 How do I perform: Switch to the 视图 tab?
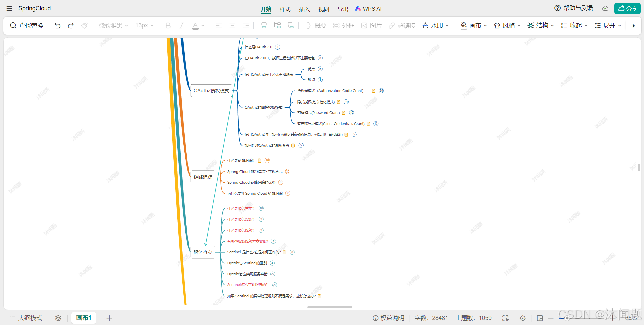(x=324, y=9)
